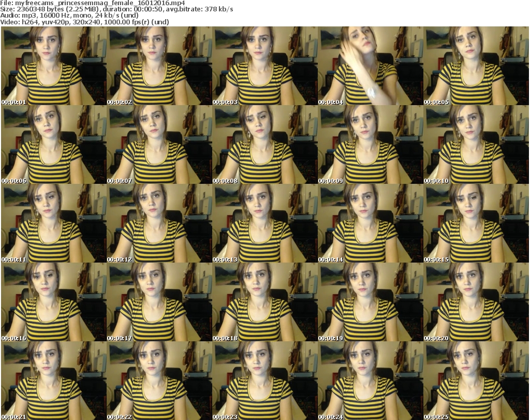The image size is (530, 420).
Task: Click the 'Audio: mp3, 16000 Hz' info line
Action: click(x=69, y=16)
